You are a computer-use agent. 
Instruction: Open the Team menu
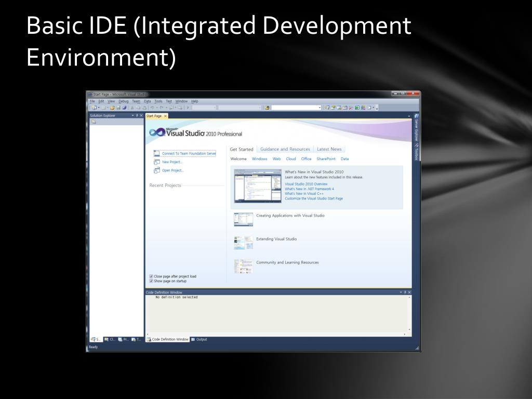pyautogui.click(x=136, y=101)
